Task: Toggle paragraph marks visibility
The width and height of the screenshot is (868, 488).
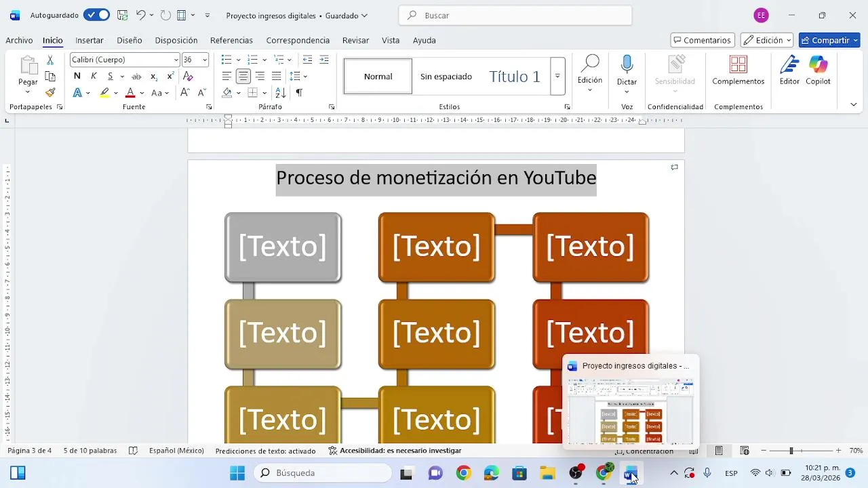Action: pos(299,93)
